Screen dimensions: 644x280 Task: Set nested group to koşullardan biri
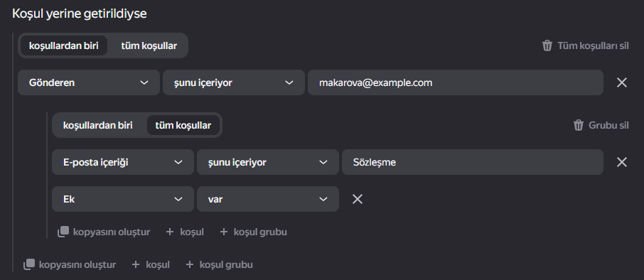[x=98, y=125]
